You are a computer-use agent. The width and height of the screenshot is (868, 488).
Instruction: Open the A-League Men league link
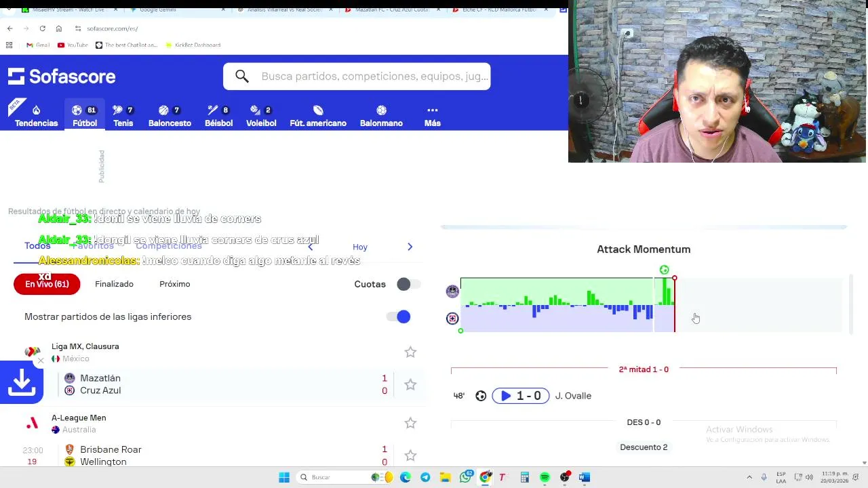click(79, 418)
